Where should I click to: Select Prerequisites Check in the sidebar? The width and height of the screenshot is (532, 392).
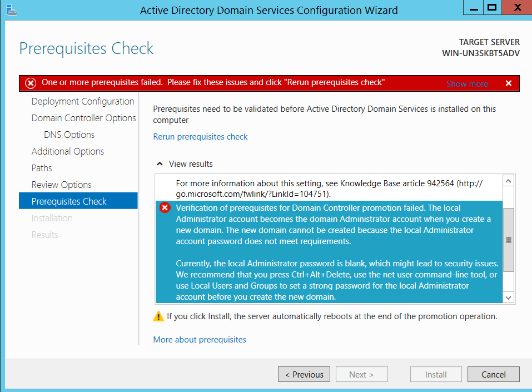click(x=78, y=201)
